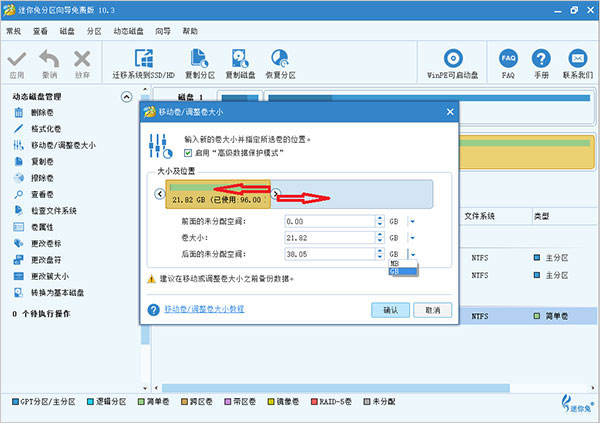This screenshot has height=423, width=600.
Task: Click the File System column header
Action: click(479, 216)
